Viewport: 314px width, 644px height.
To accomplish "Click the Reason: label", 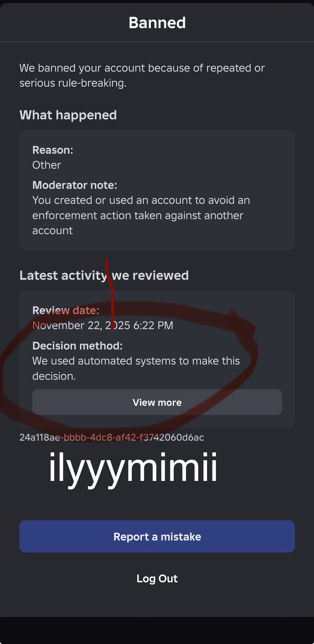I will click(x=53, y=150).
